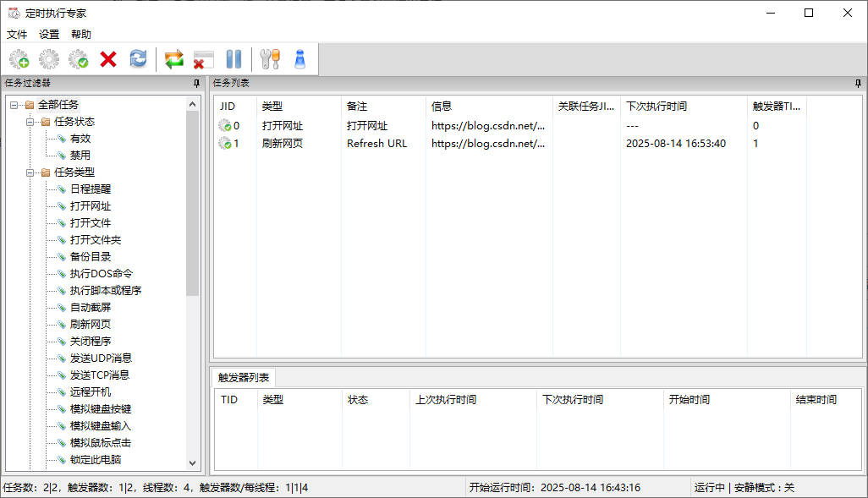
Task: Select the 备份目录 filter item
Action: 91,257
